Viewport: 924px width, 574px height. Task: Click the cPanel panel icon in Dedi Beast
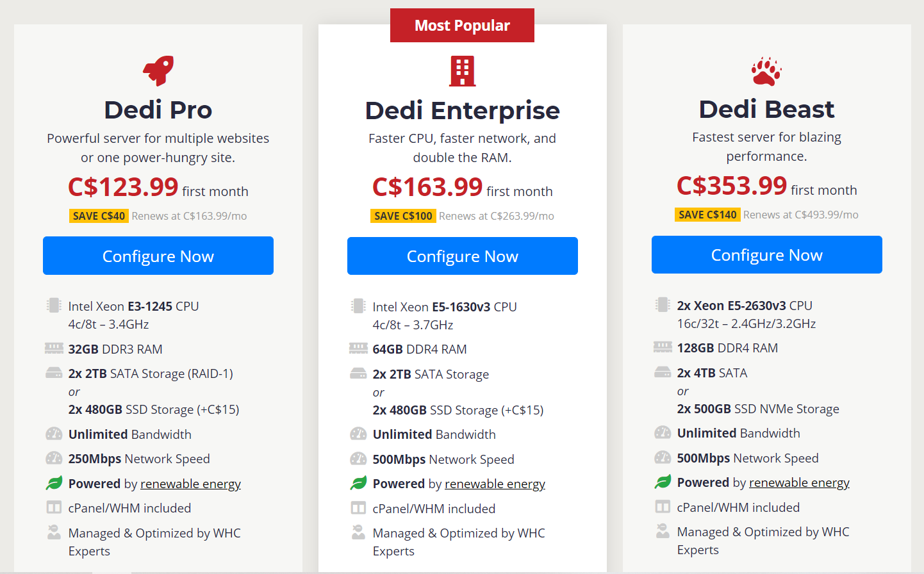663,507
